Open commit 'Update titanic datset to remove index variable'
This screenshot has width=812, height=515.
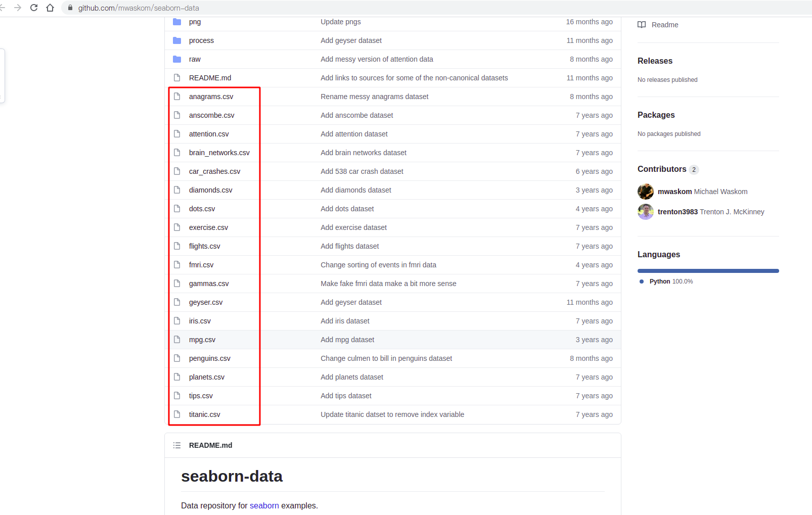point(392,414)
